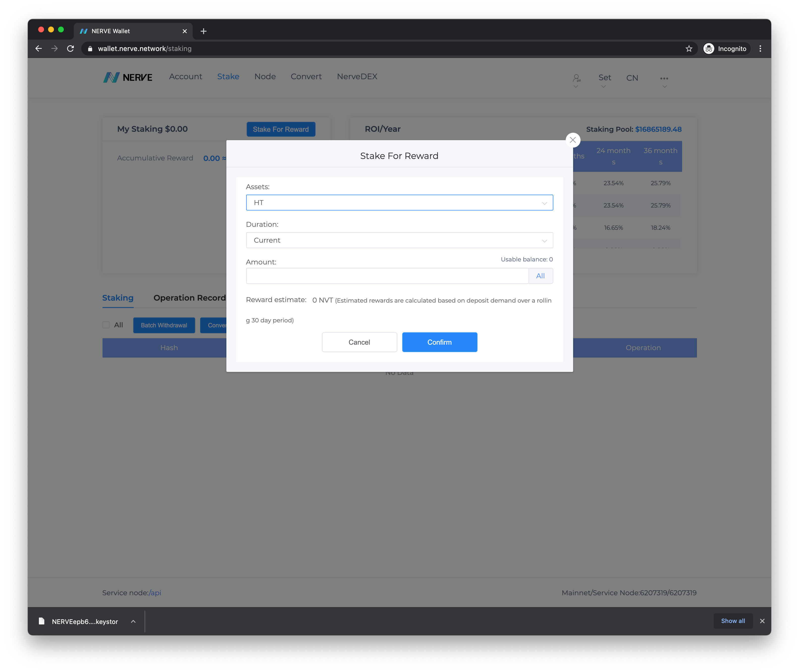The width and height of the screenshot is (799, 672).
Task: Click the Accumulative Reward label
Action: (155, 158)
